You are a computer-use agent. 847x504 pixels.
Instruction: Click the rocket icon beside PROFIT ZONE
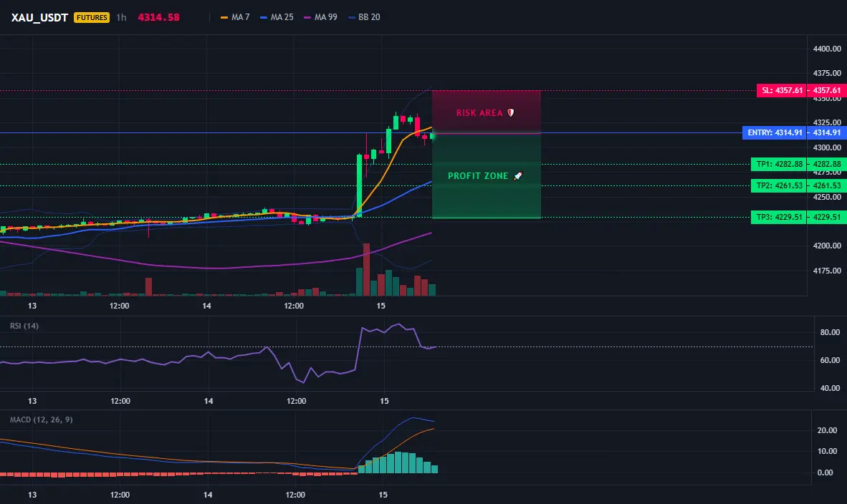[x=517, y=176]
